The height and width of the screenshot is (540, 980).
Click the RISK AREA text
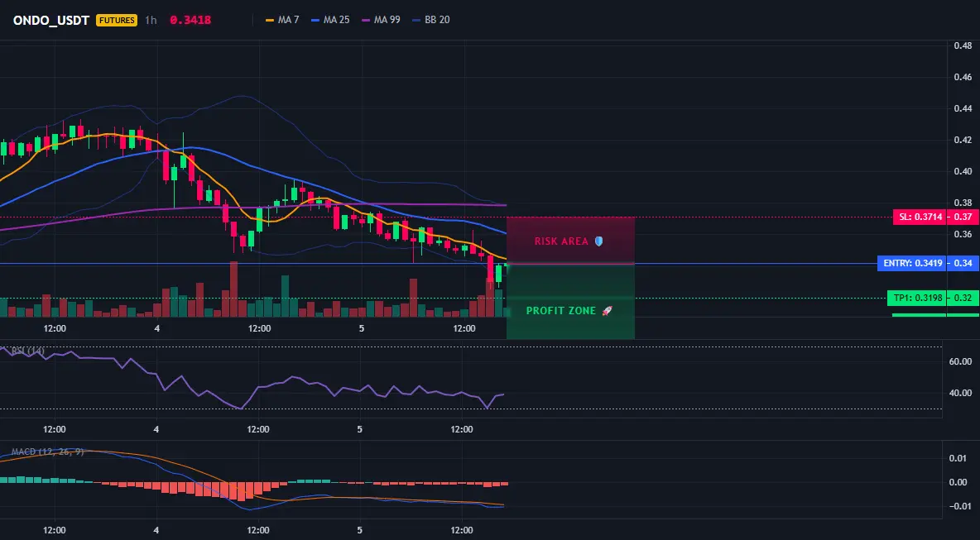[x=561, y=241]
